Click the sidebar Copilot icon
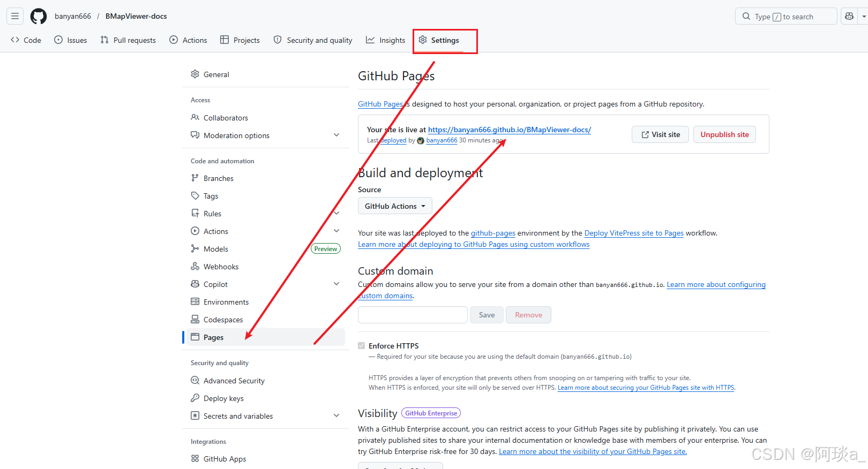Screen dimensions: 868x469 tap(195, 284)
